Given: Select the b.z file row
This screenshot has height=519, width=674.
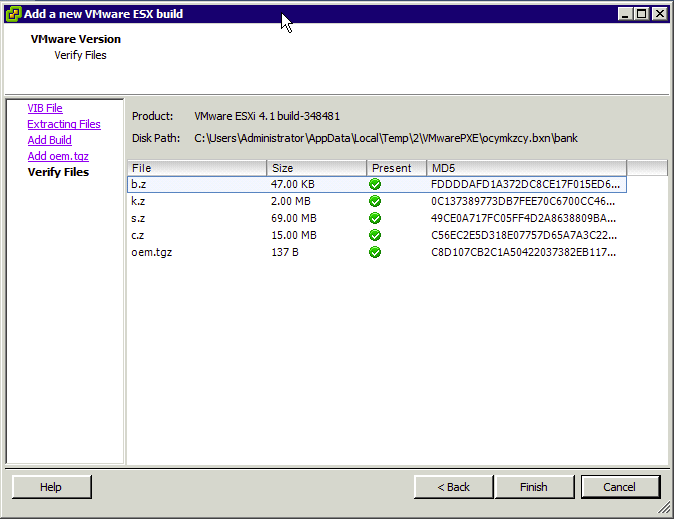Looking at the screenshot, I should (x=377, y=184).
